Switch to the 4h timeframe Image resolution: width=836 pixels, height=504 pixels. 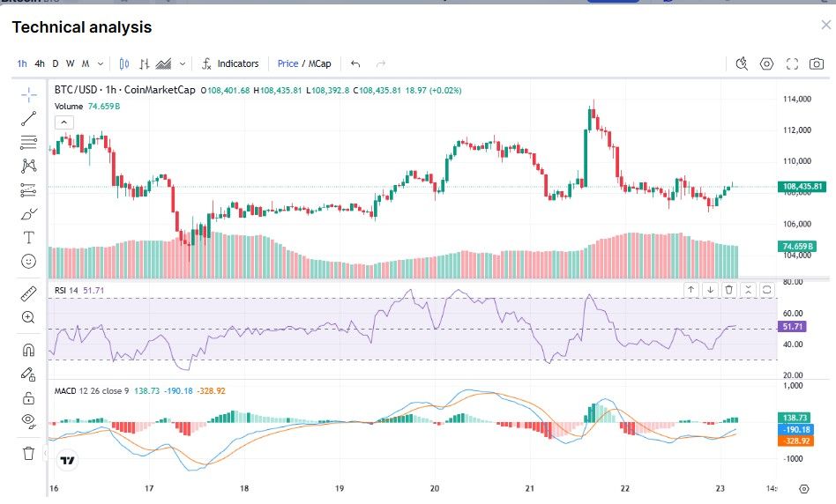pos(40,63)
